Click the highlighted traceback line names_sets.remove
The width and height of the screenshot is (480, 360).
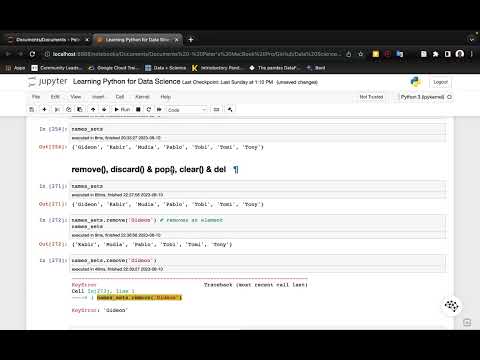[x=139, y=297]
